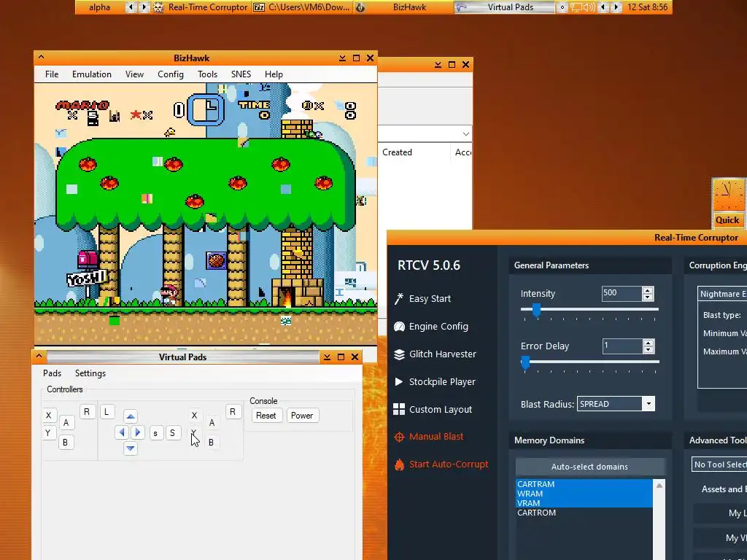Click the Quick button under the clock
The height and width of the screenshot is (560, 747).
727,220
